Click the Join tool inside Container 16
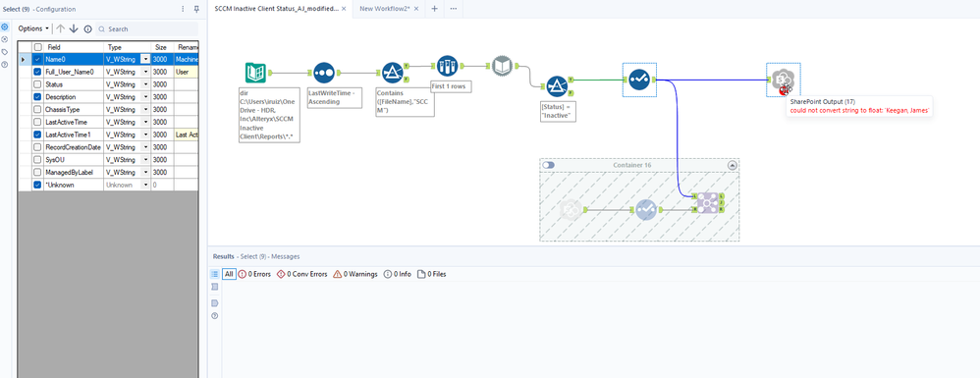The image size is (980, 378). click(x=707, y=202)
